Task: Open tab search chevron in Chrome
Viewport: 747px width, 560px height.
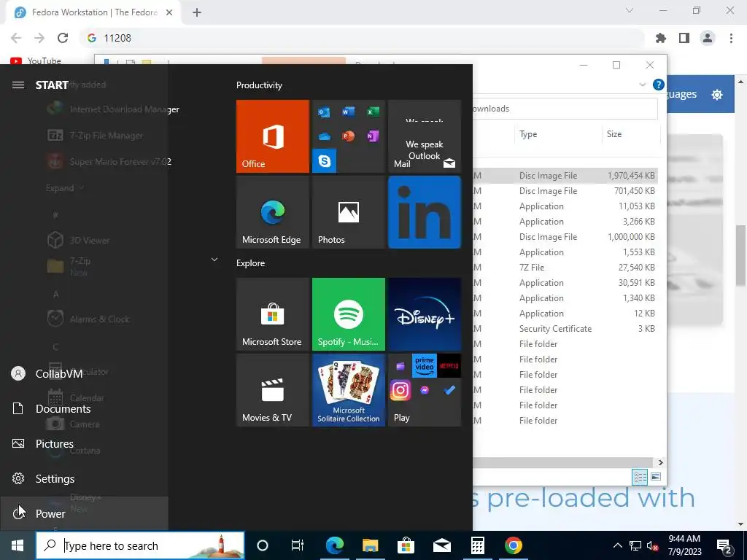Action: click(630, 10)
